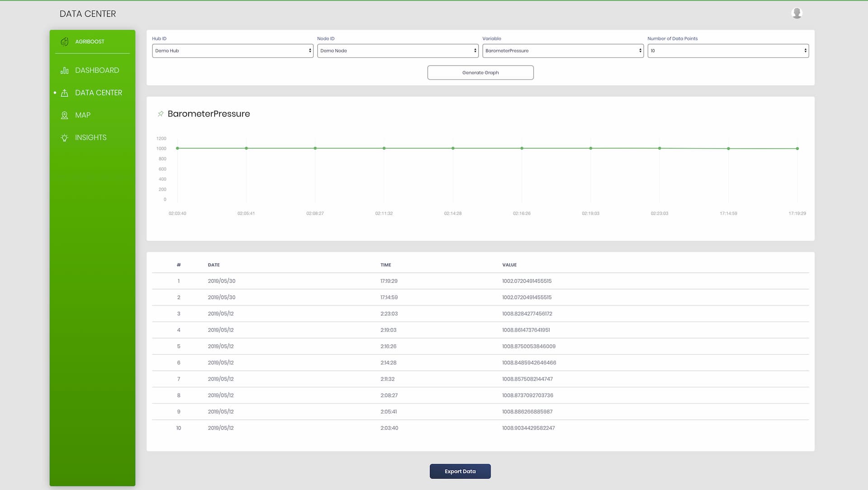Click the Dashboard bar chart icon

65,71
